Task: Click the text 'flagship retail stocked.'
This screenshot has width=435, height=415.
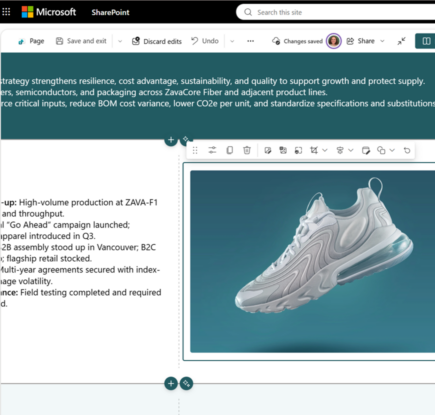Action: coord(49,259)
